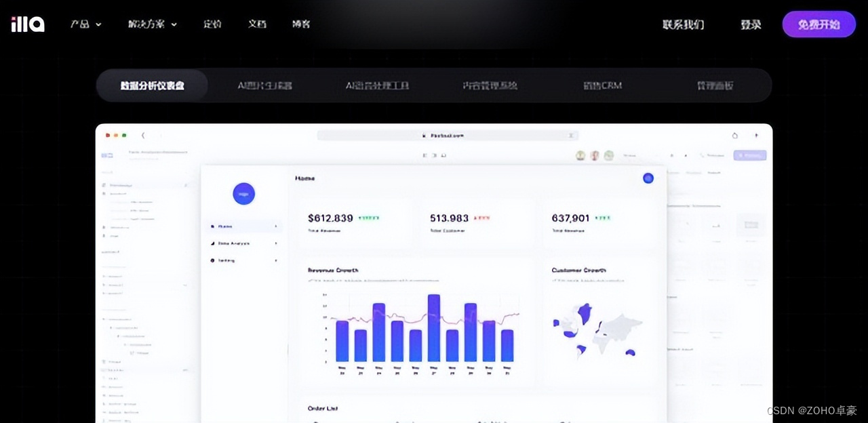
Task: Switch to the AI图片生成器 tab
Action: click(x=265, y=85)
